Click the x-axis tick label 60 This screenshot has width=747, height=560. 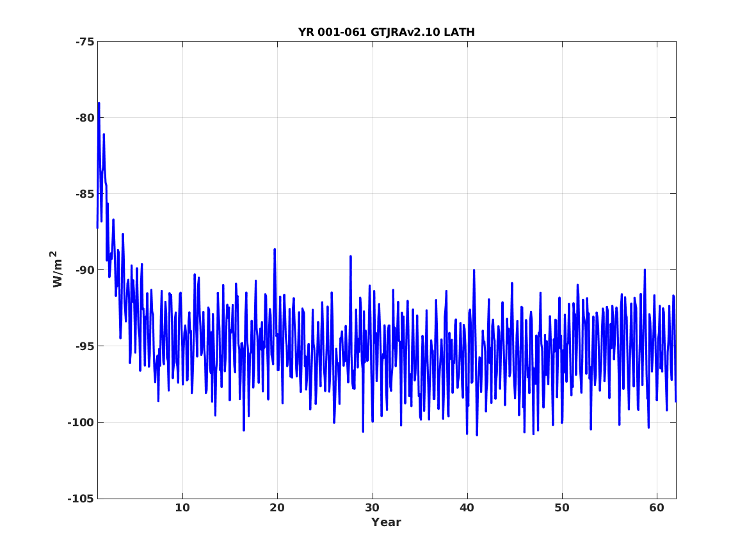pyautogui.click(x=657, y=508)
